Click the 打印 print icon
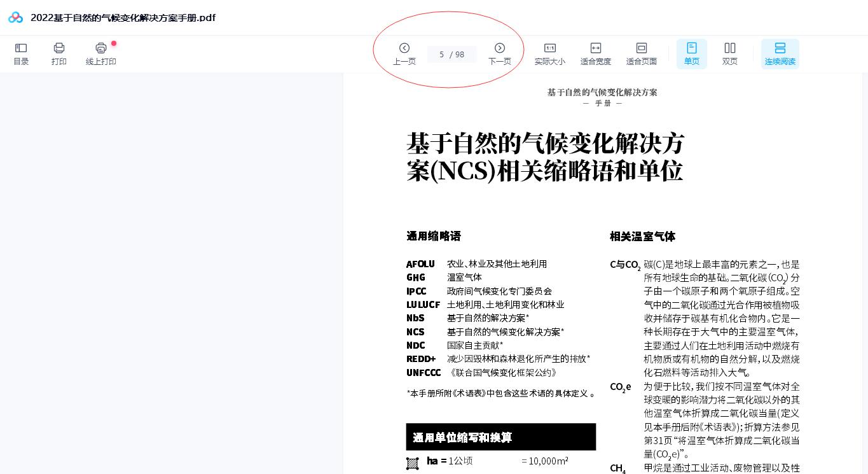Screen dimensions: 868x474 59,48
